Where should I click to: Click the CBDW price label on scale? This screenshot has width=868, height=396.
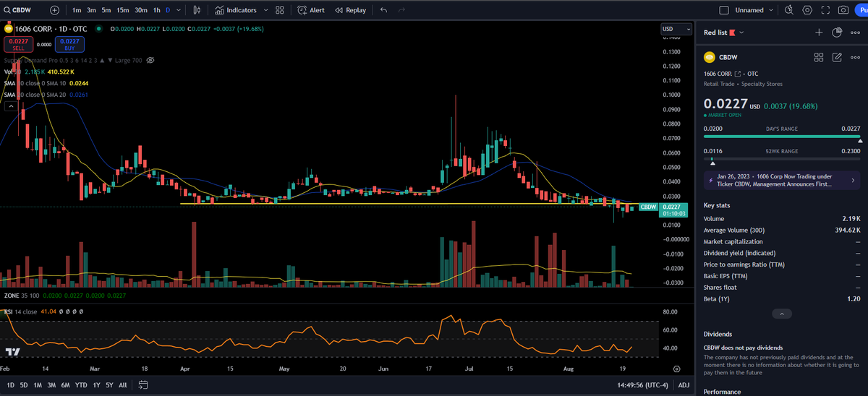click(648, 207)
